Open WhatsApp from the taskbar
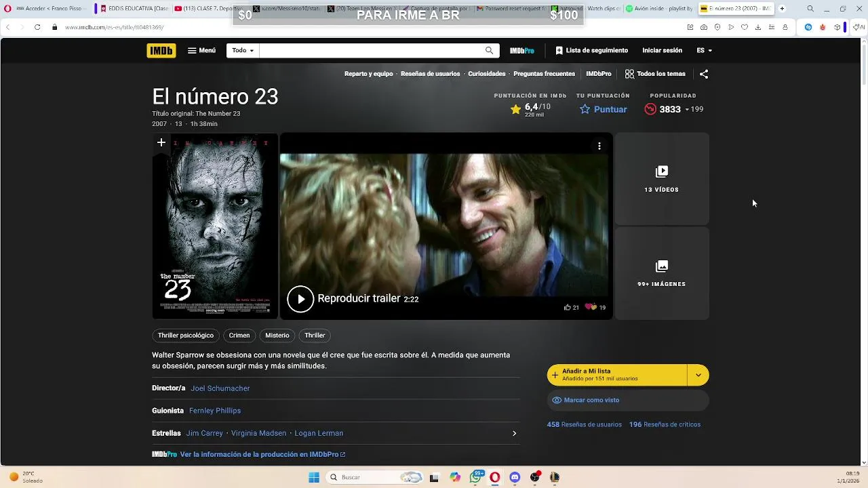Screen dimensions: 868x488 coord(476,477)
